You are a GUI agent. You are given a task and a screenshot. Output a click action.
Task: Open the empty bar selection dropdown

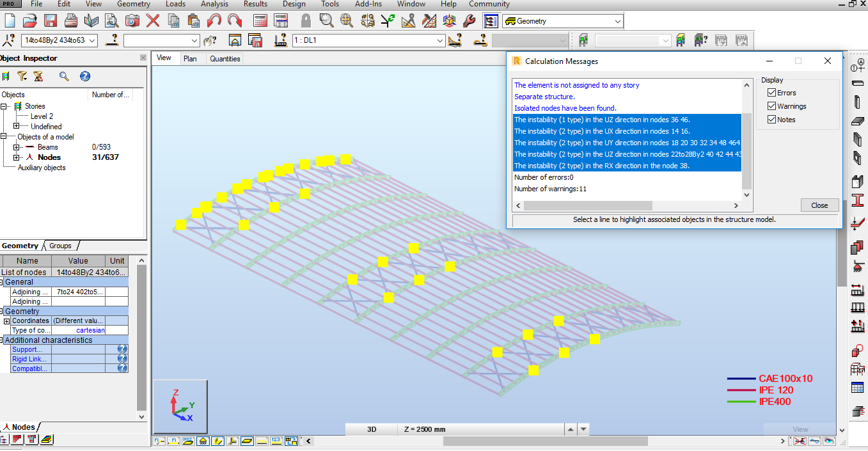195,40
